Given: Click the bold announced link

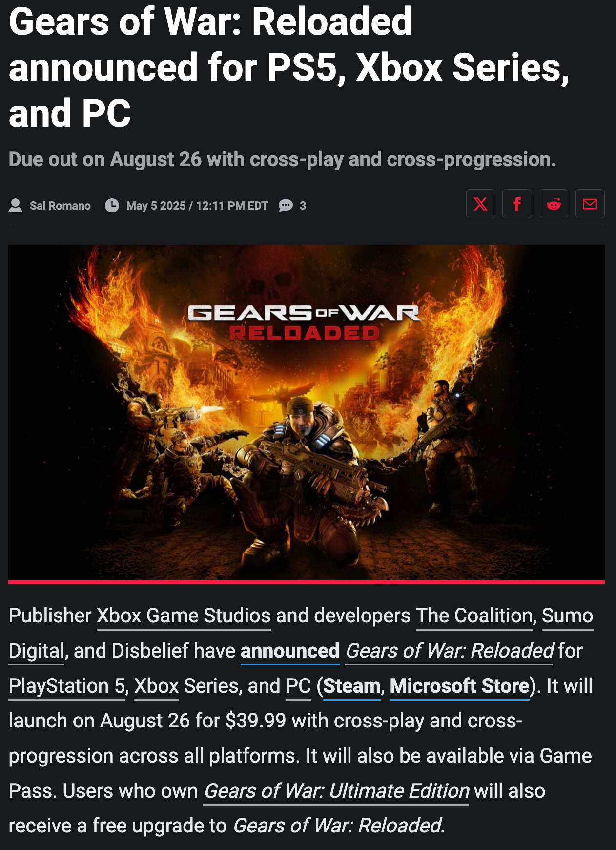Looking at the screenshot, I should pyautogui.click(x=290, y=651).
